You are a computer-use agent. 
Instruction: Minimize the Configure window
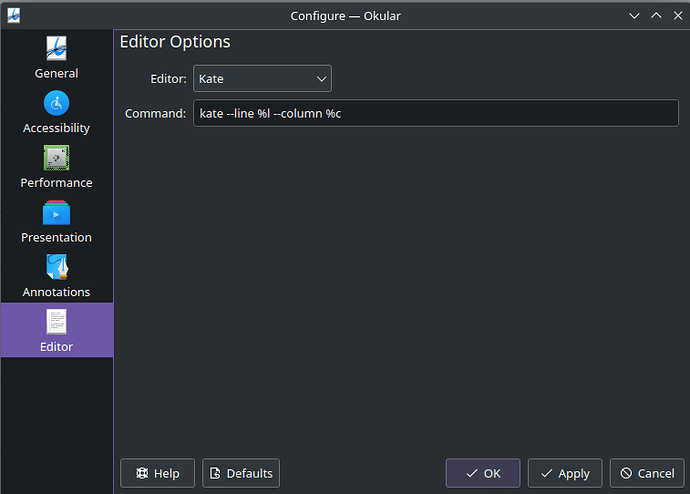pyautogui.click(x=634, y=16)
